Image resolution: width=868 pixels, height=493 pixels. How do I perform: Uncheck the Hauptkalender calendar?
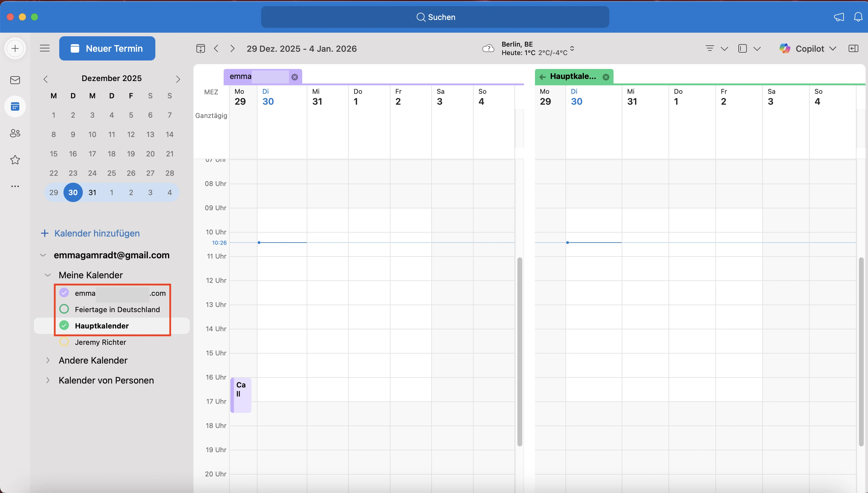pyautogui.click(x=64, y=325)
